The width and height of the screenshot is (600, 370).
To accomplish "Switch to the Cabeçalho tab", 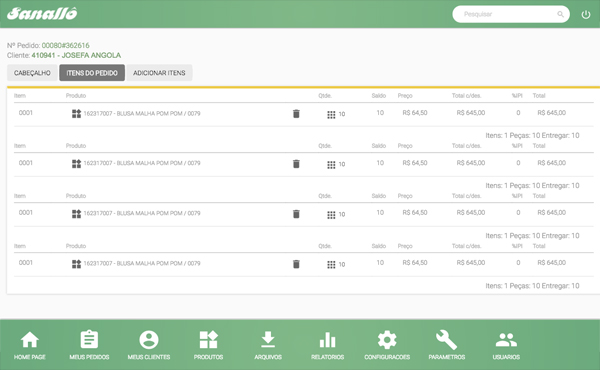I will (x=32, y=73).
